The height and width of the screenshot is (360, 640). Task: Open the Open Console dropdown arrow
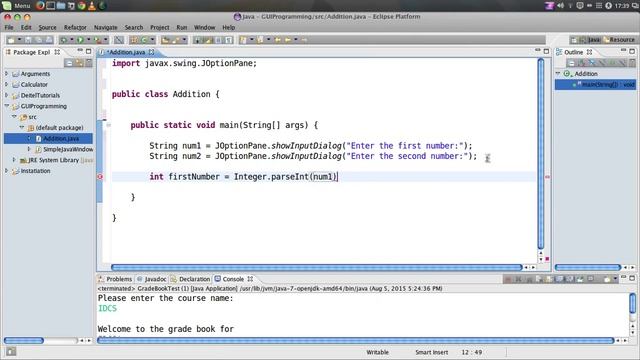tap(615, 279)
